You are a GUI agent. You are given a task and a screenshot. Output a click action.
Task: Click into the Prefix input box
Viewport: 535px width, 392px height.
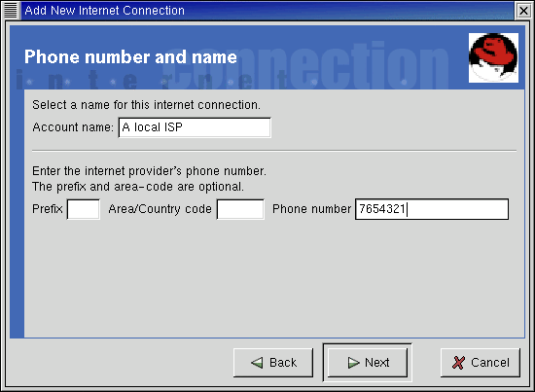click(84, 209)
